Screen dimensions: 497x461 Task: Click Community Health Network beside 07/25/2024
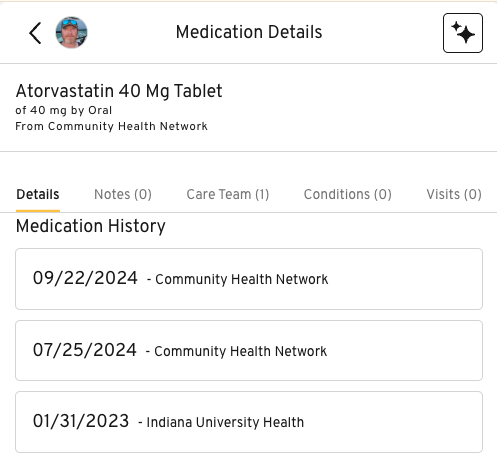pos(241,351)
